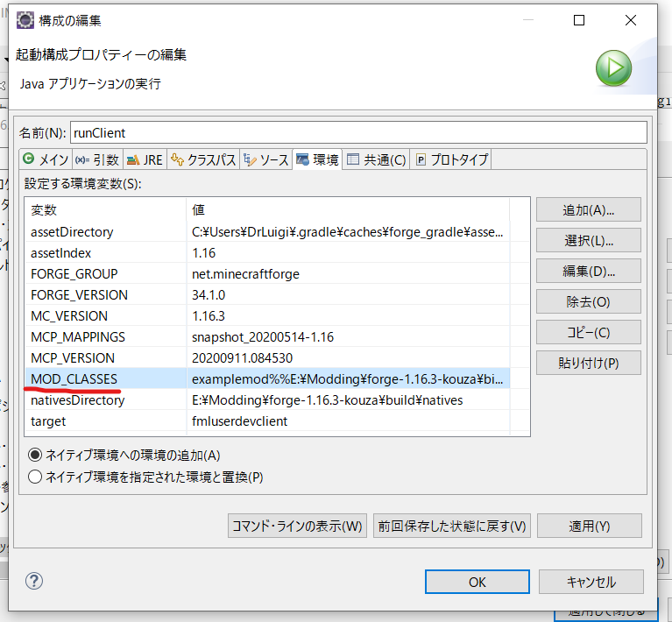Click the 変数 column header
672x622 pixels.
[x=106, y=209]
